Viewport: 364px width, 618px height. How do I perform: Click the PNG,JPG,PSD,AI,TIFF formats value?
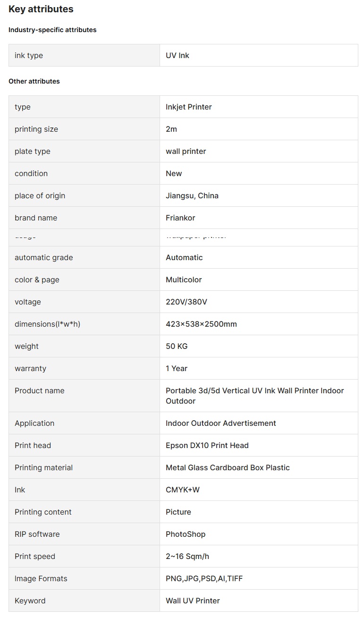[204, 578]
